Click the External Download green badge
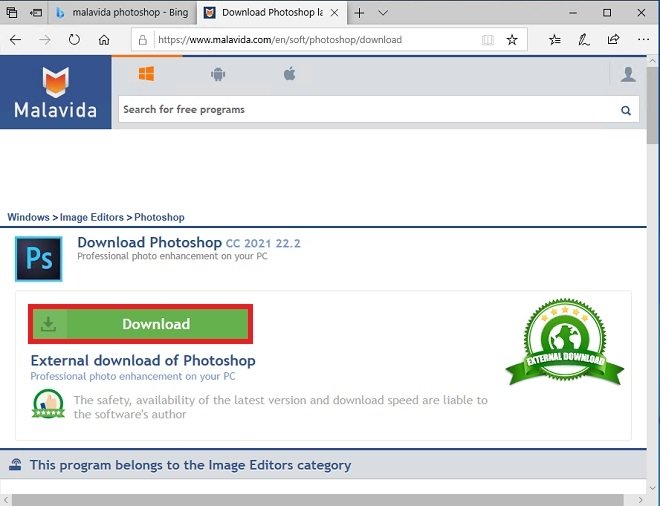This screenshot has width=660, height=506. click(564, 342)
